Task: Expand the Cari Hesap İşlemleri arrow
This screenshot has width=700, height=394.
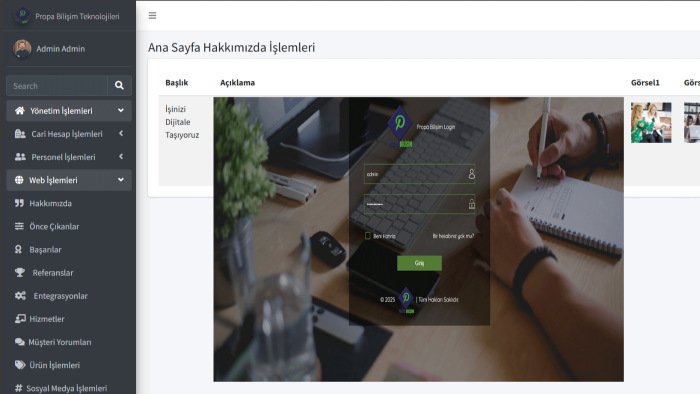Action: pos(121,133)
